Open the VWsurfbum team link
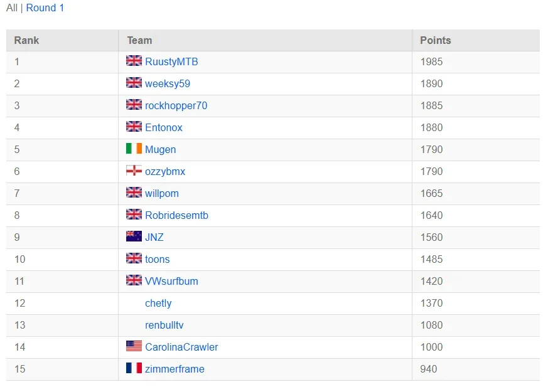Viewport: 548px width, 392px height. click(171, 282)
